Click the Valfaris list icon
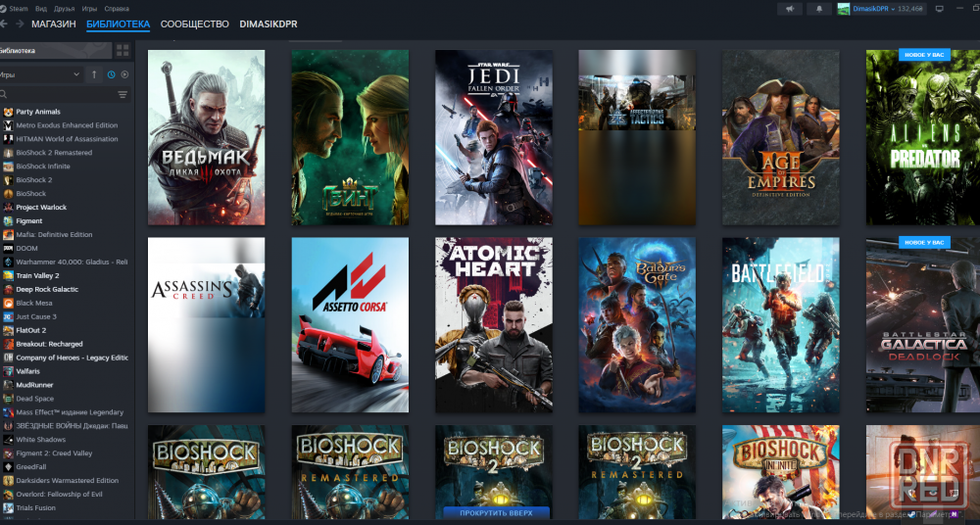980x525 pixels. (x=8, y=371)
